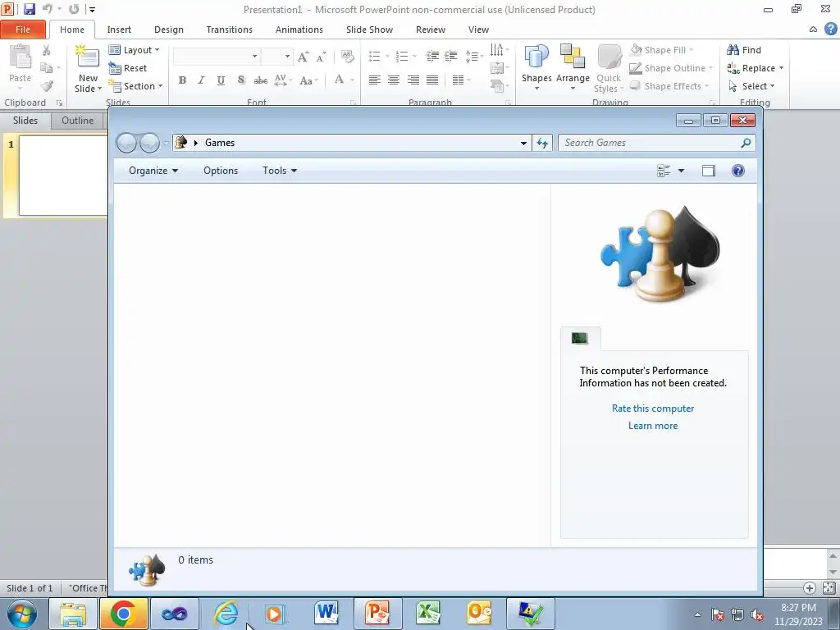Switch to the Design tab

[x=169, y=30]
